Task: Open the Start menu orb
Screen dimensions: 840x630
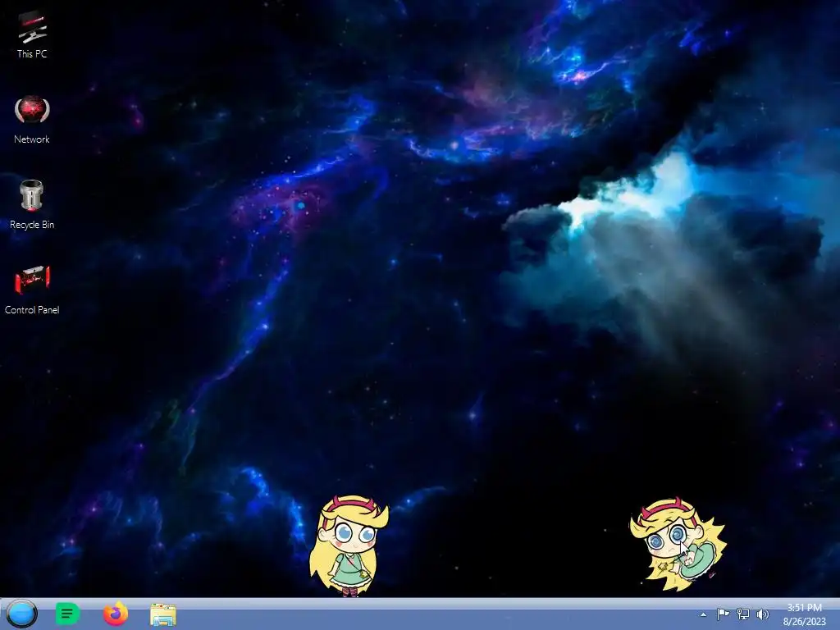Action: 21,614
